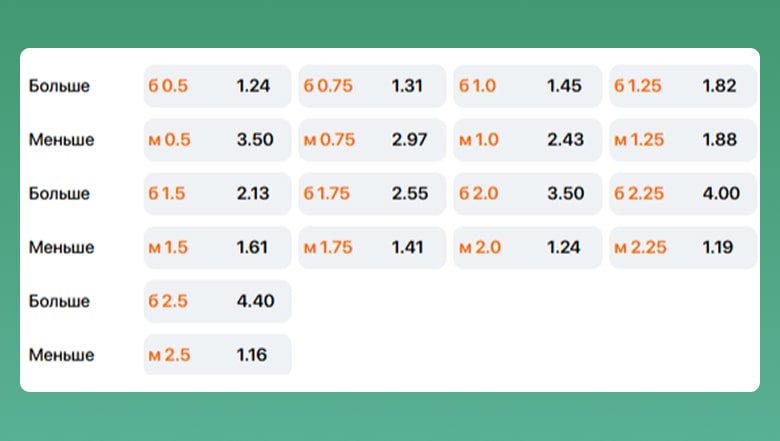Image resolution: width=780 pixels, height=441 pixels.
Task: Select the б 2.0 bet at 3.50
Action: pos(527,194)
